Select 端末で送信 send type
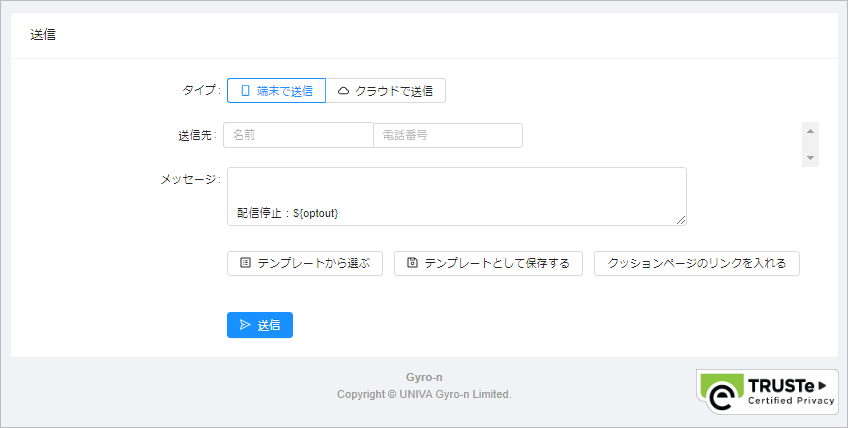 click(x=276, y=90)
